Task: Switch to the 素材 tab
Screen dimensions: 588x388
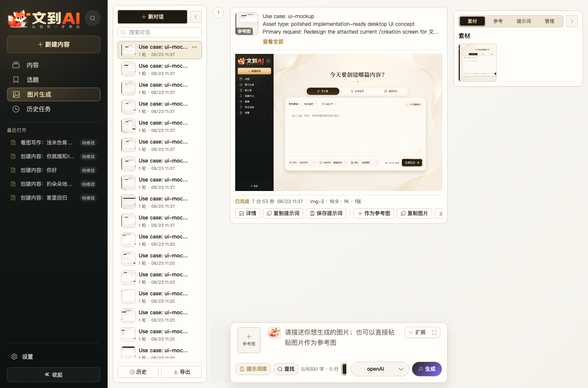Action: 472,21
